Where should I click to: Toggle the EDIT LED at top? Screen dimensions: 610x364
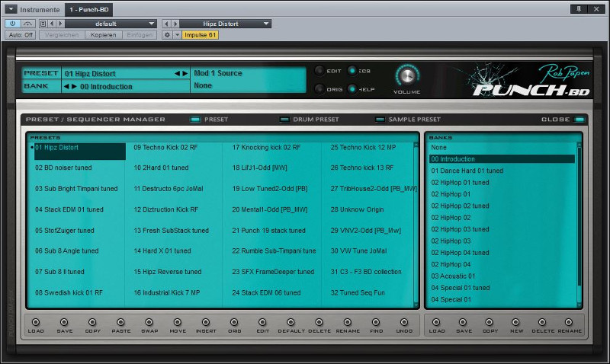319,71
